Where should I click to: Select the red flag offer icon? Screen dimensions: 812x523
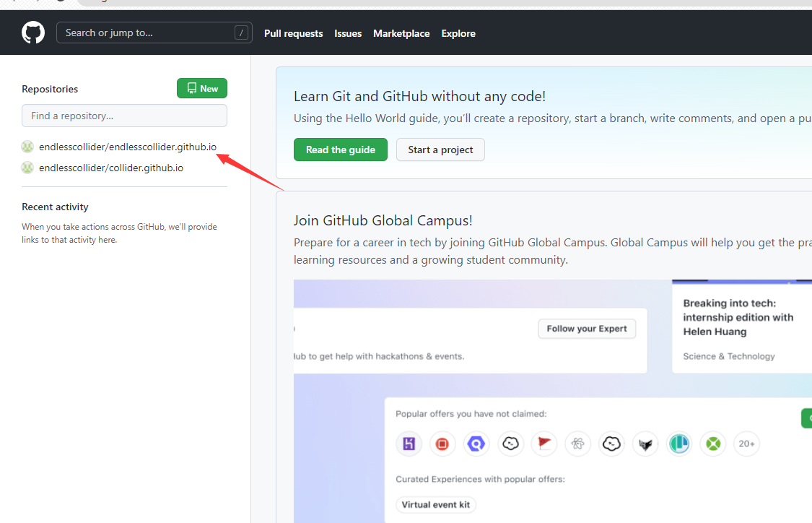pyautogui.click(x=544, y=444)
